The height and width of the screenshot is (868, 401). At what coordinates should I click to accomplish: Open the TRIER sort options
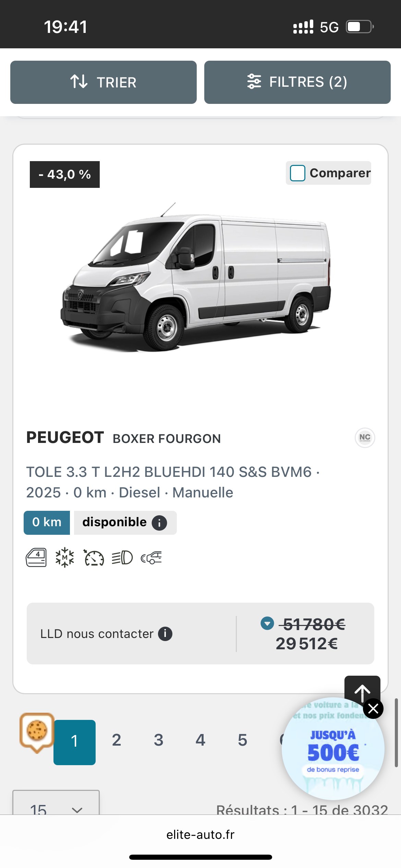pyautogui.click(x=103, y=82)
